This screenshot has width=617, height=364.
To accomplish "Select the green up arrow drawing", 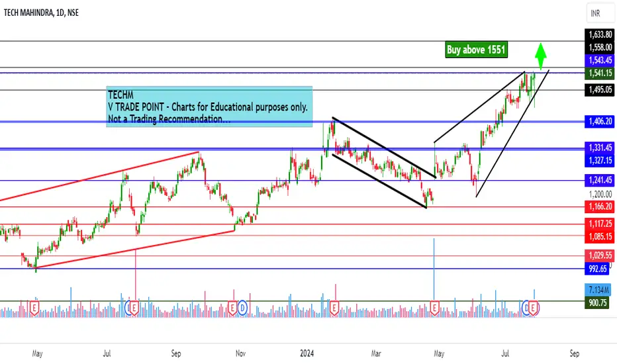I will click(x=541, y=56).
